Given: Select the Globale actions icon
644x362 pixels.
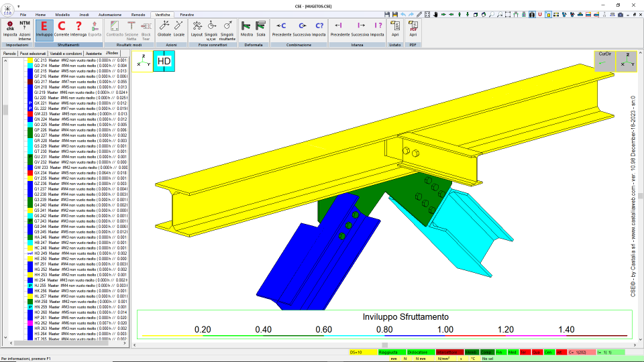Looking at the screenshot, I should (x=164, y=29).
